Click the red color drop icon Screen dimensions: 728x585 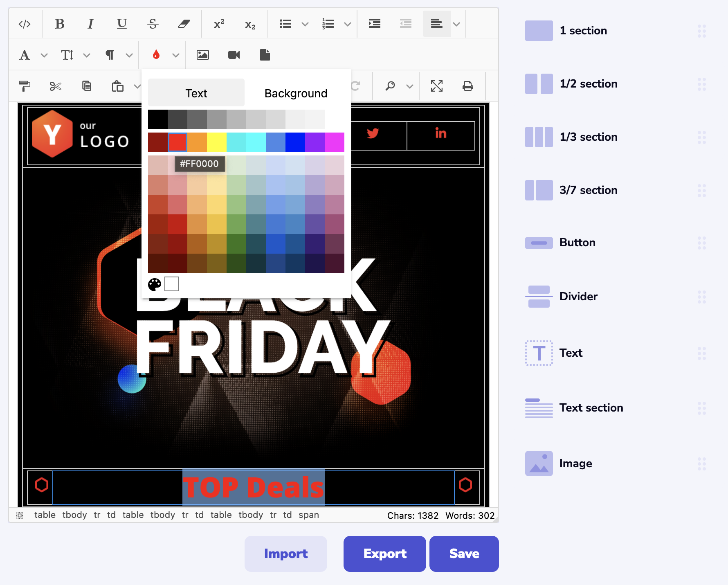[x=156, y=55]
